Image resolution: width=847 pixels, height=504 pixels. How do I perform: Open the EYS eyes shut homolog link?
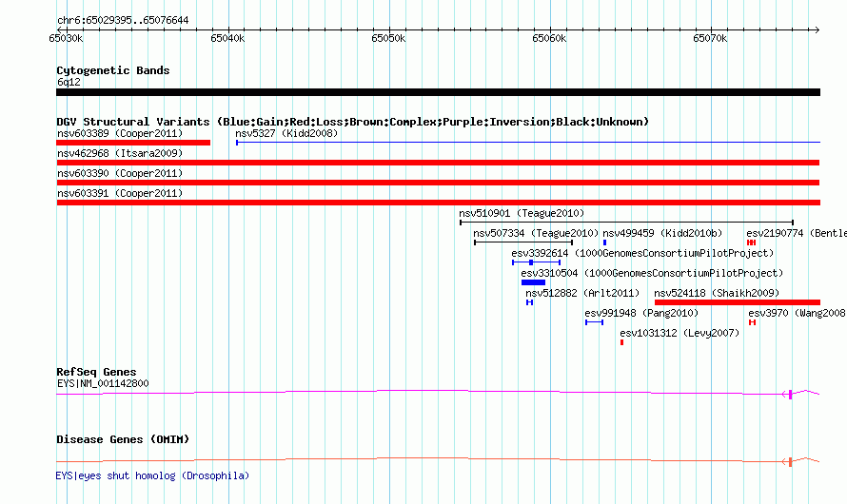pos(152,475)
